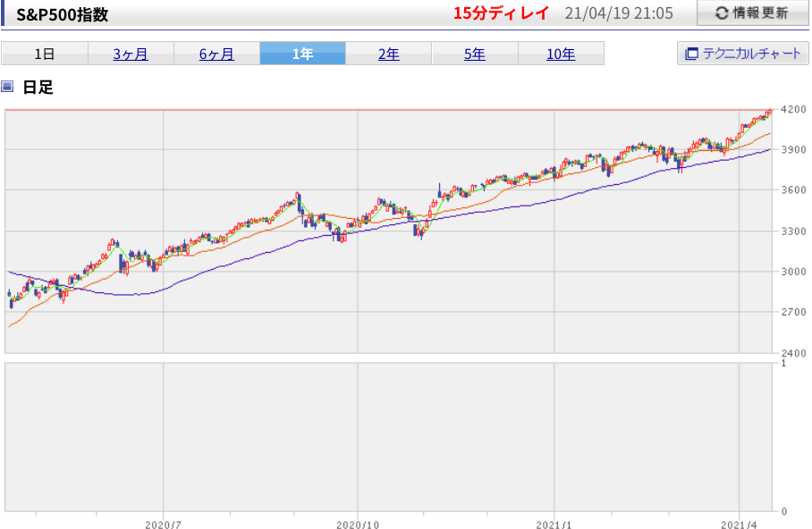Switch to the 5年 period tab

click(x=474, y=54)
